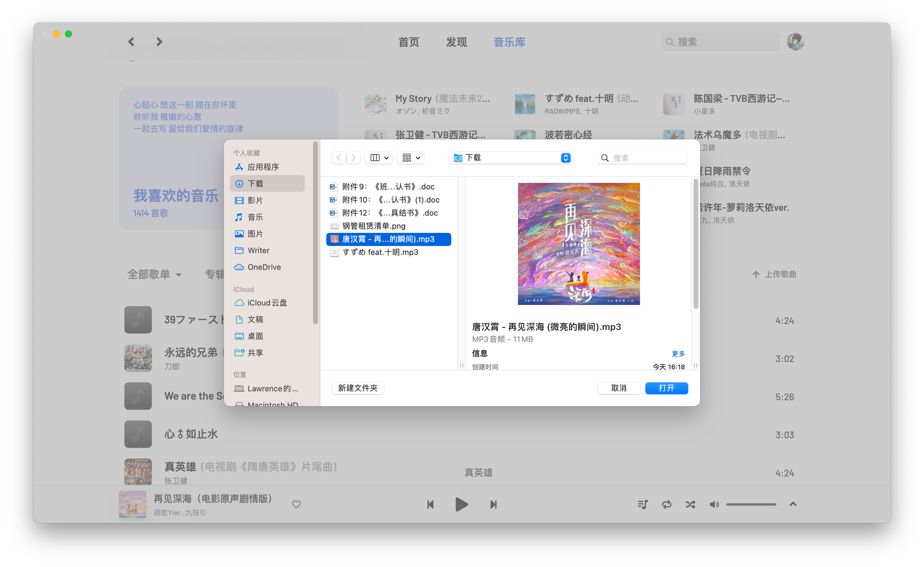This screenshot has width=924, height=567.
Task: Expand the player with the up chevron
Action: (793, 504)
